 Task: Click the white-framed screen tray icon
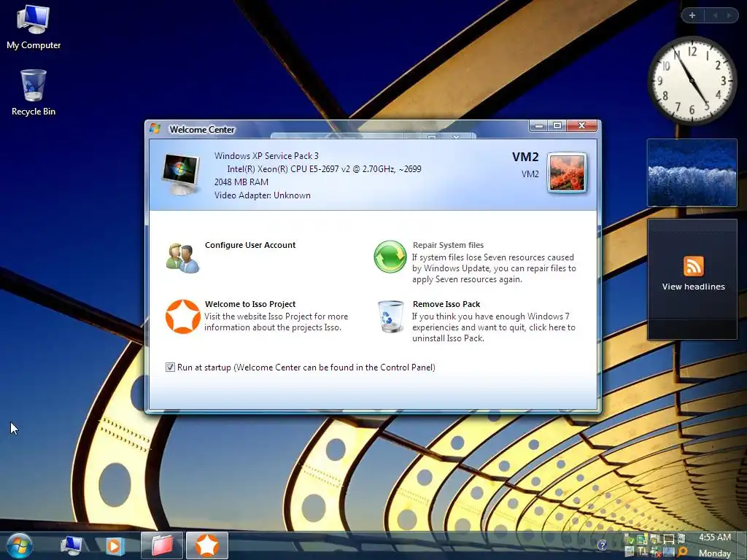[x=669, y=540]
